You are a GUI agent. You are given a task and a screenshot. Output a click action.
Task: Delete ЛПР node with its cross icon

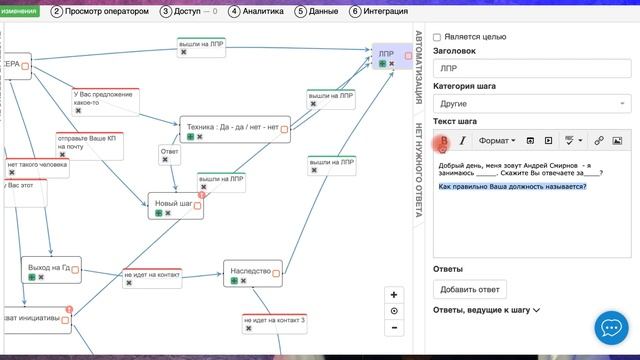391,64
